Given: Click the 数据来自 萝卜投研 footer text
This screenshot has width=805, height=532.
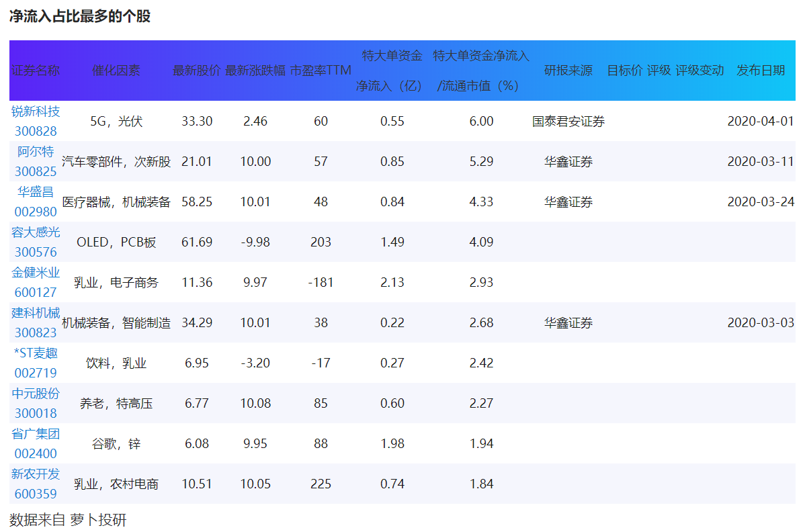Looking at the screenshot, I should (68, 520).
